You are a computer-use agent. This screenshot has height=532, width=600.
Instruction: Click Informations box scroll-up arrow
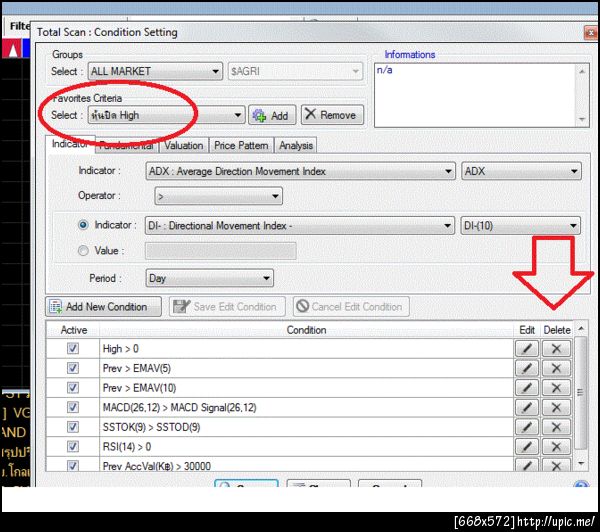point(582,71)
